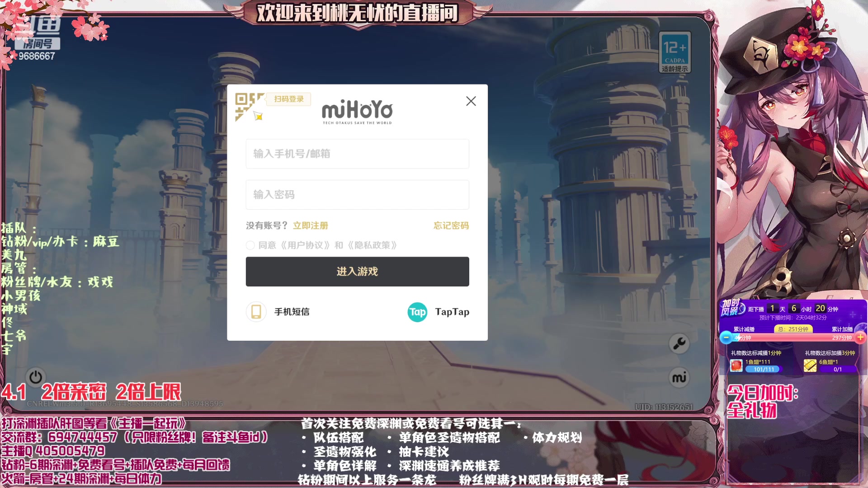Open the 《隐私政策》 link
The height and width of the screenshot is (488, 868).
[372, 245]
